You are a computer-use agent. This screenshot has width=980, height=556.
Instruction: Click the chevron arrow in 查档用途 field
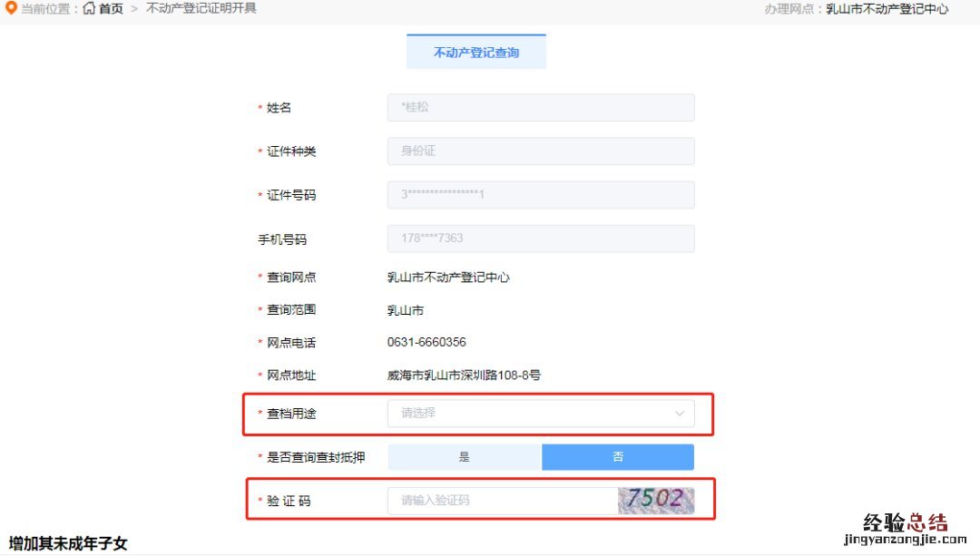click(680, 414)
